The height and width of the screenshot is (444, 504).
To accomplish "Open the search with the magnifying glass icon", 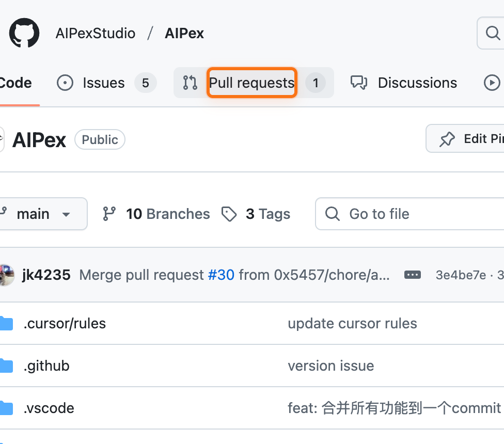I will tap(492, 33).
